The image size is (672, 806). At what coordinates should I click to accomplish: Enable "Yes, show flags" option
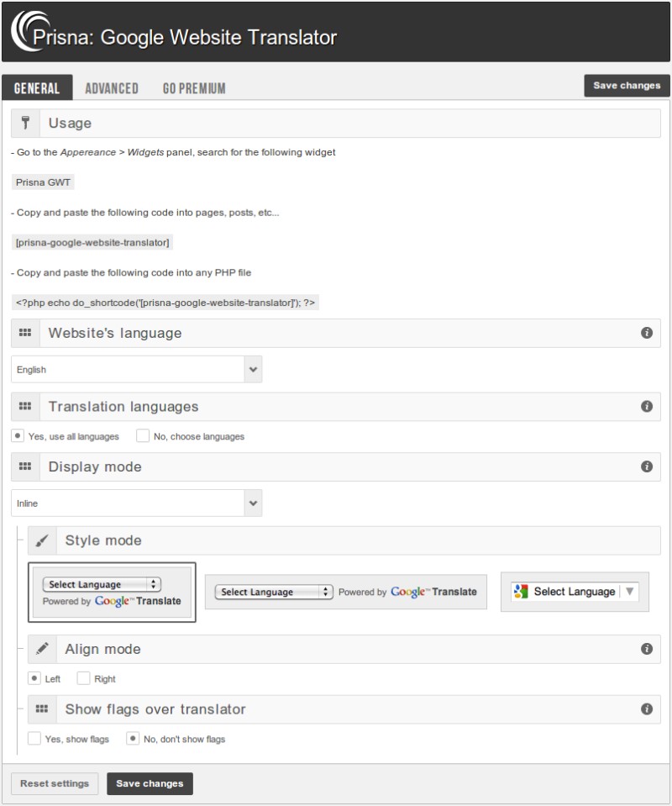tap(34, 739)
